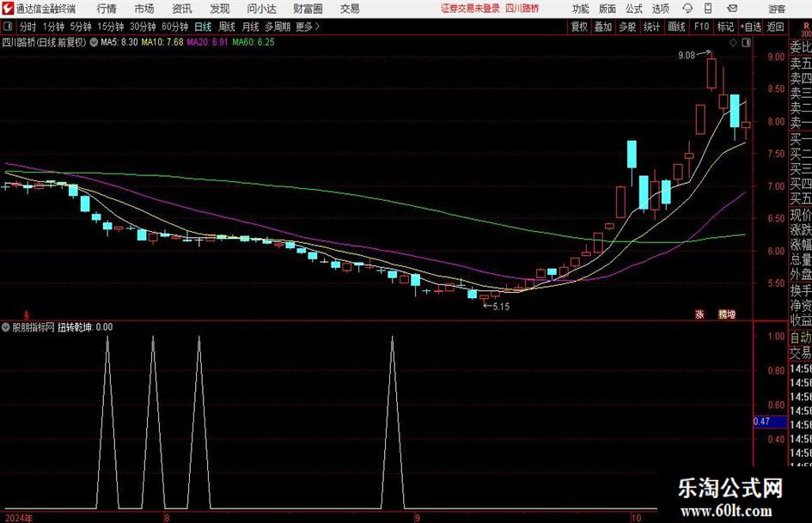Expand the 更多 periods chevron
This screenshot has height=523, width=812.
(x=308, y=27)
